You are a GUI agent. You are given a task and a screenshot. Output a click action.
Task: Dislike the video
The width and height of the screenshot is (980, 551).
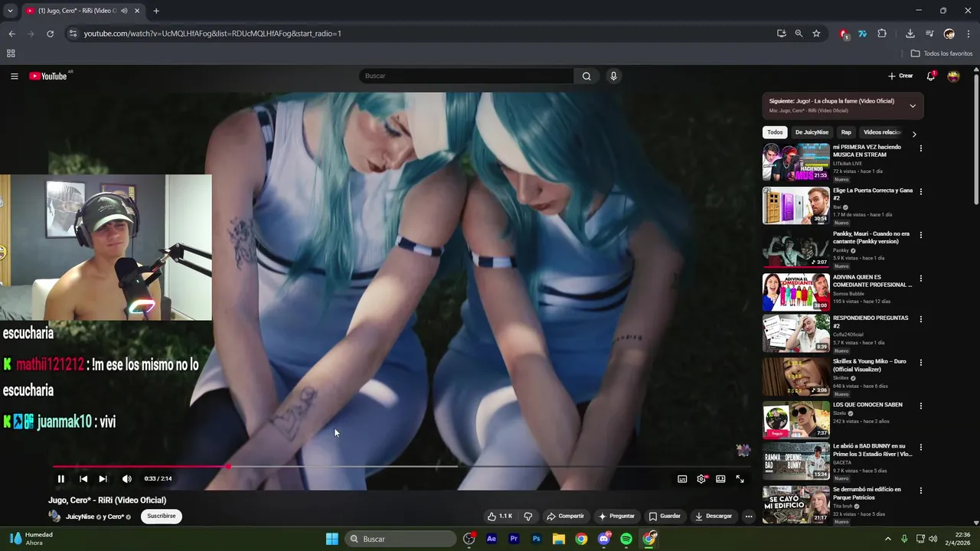tap(528, 516)
